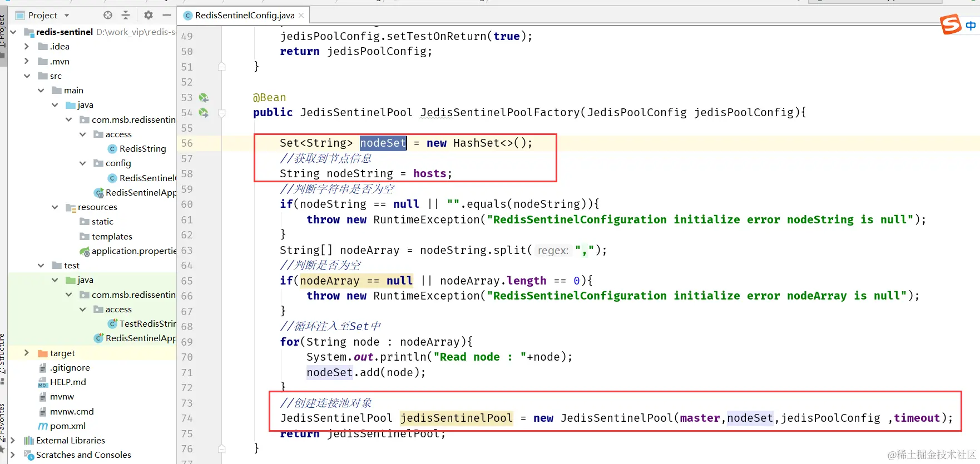Click the locate/scroll-from-source target icon

pos(108,15)
